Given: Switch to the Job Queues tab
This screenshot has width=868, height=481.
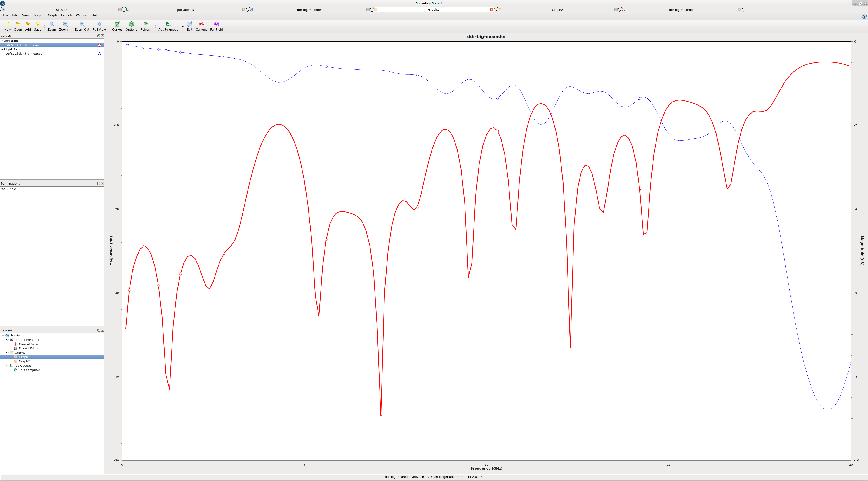Looking at the screenshot, I should click(185, 10).
